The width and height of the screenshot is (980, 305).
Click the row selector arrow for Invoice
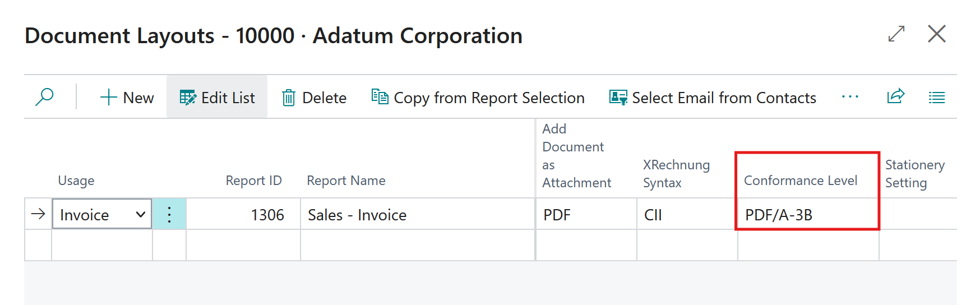(x=38, y=214)
